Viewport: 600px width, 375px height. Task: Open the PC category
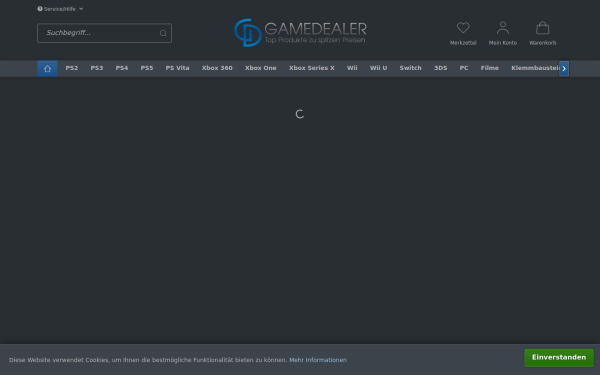click(464, 68)
